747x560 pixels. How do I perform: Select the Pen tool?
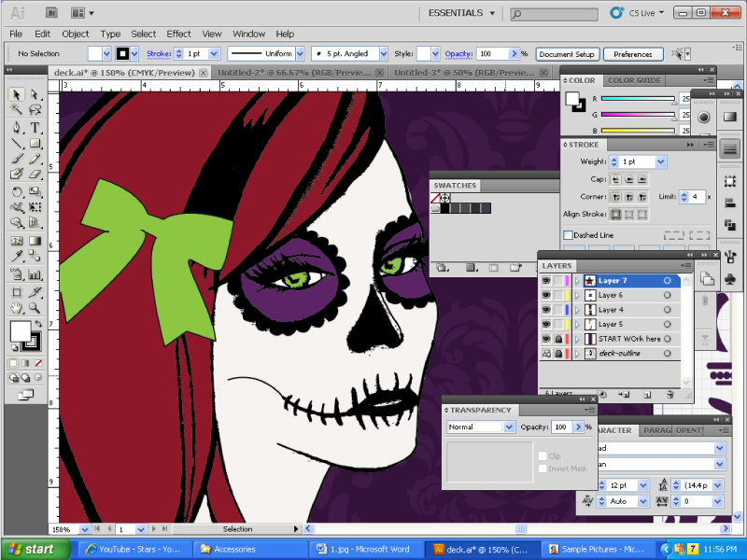pos(16,128)
